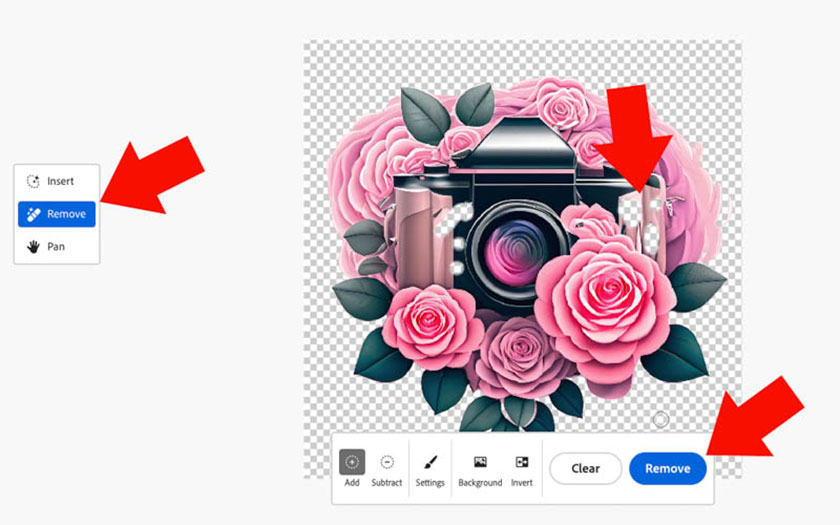
Task: Click the Clear button
Action: click(x=586, y=469)
